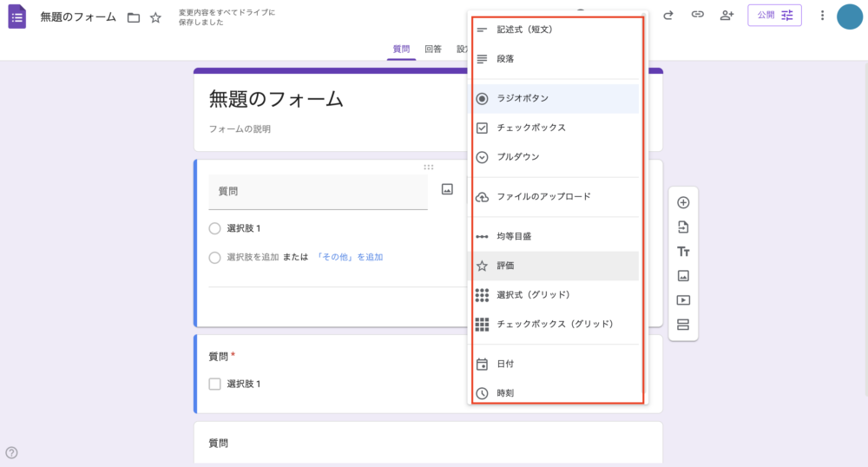
Task: Add title and description from side toolbar
Action: tap(683, 252)
